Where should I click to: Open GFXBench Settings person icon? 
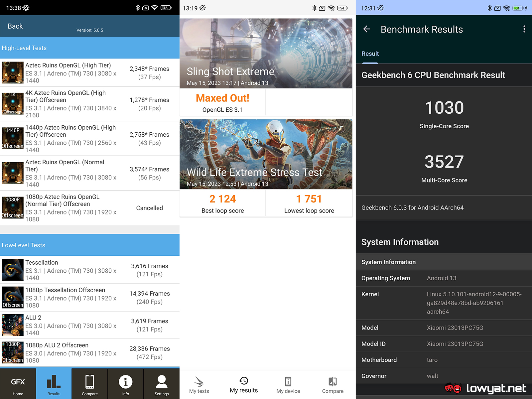(x=162, y=384)
